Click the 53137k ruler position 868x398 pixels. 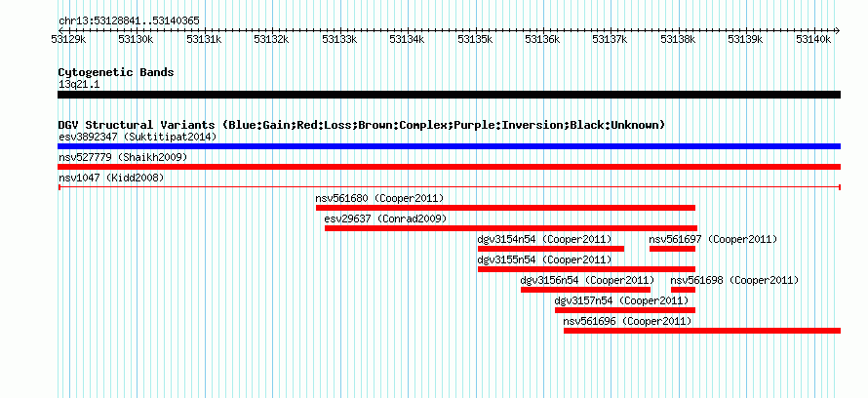[611, 39]
